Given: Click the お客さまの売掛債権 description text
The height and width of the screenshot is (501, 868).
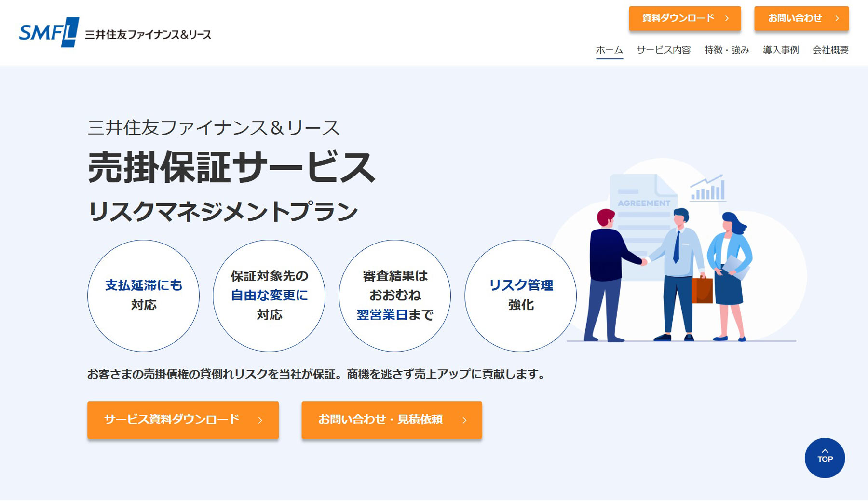Looking at the screenshot, I should point(317,374).
